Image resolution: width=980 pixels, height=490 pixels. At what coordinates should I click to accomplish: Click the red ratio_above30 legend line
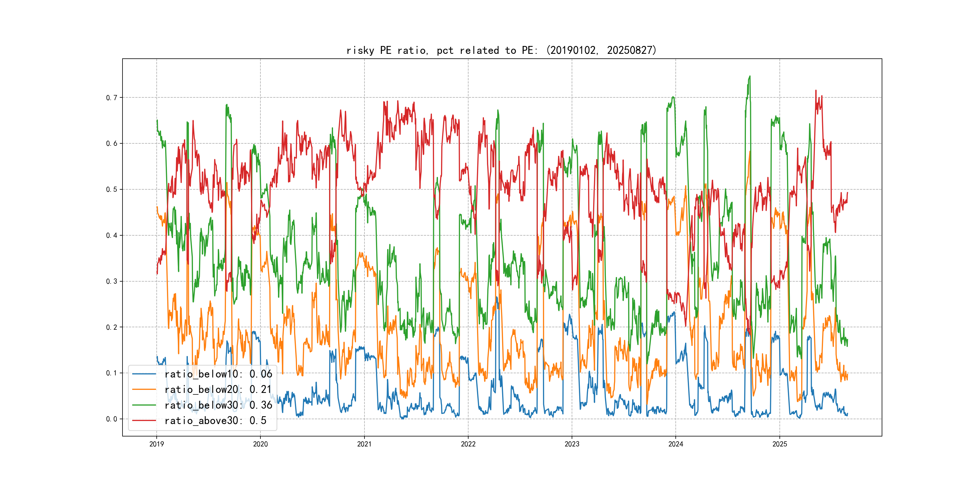[x=144, y=420]
